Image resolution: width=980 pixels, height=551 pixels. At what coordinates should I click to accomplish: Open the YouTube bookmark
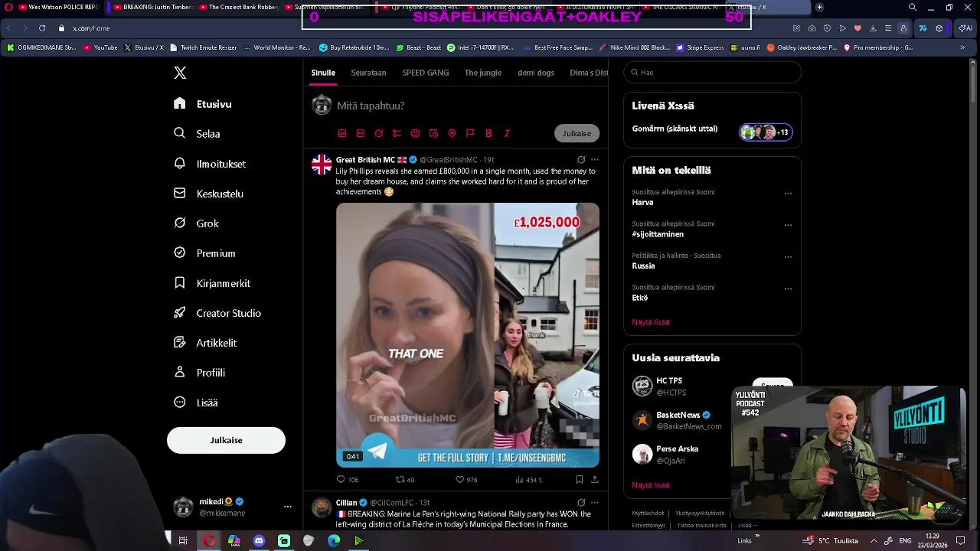coord(101,47)
